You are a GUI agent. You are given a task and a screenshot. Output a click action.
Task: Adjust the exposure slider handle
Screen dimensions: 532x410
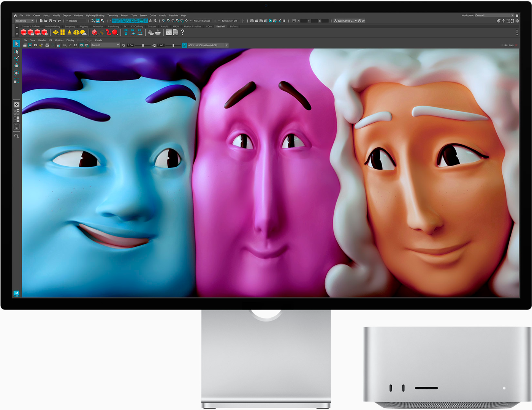coord(143,45)
